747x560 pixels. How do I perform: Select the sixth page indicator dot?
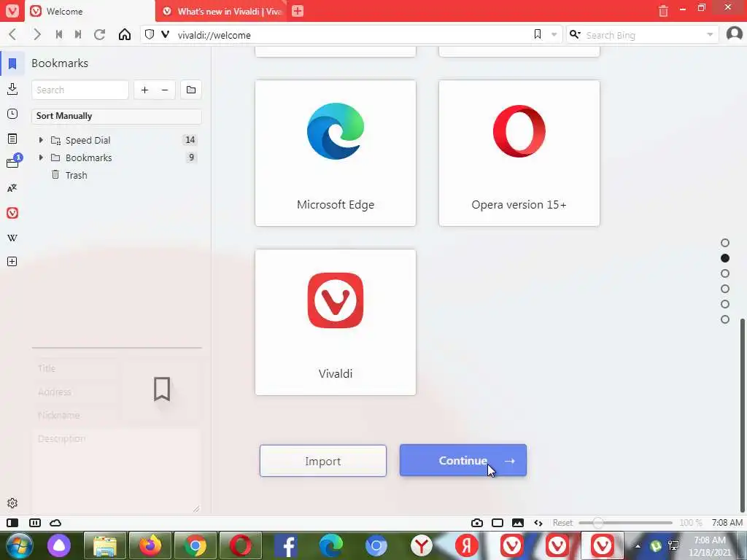coord(725,319)
